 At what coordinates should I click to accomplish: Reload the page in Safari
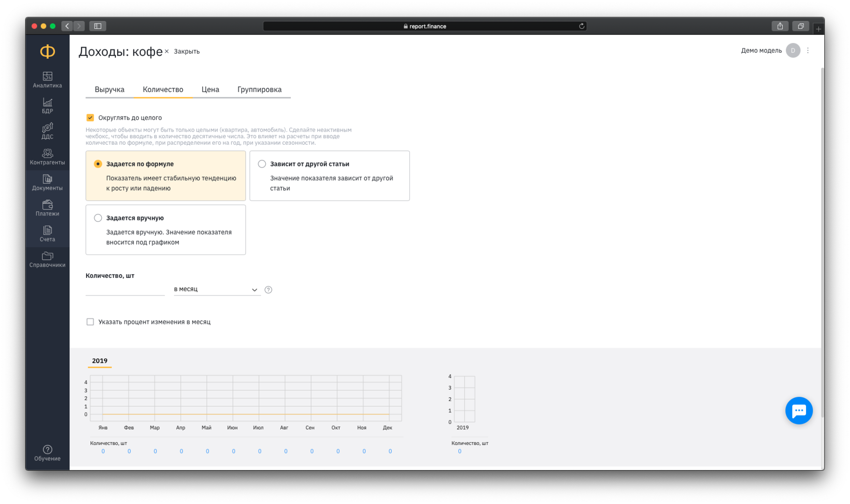click(x=582, y=26)
